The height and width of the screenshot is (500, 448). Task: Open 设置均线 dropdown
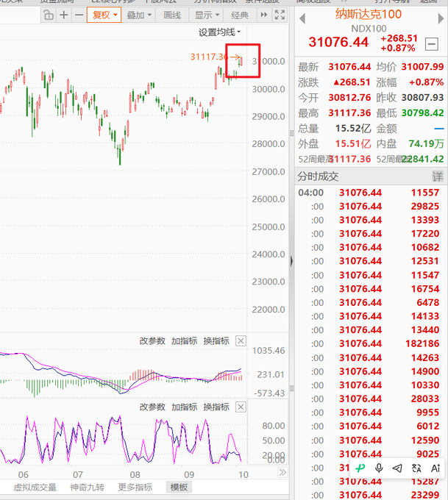point(219,32)
